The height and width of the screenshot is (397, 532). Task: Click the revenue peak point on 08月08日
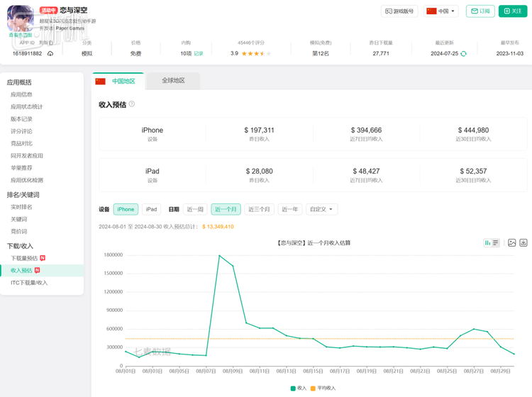pos(219,255)
